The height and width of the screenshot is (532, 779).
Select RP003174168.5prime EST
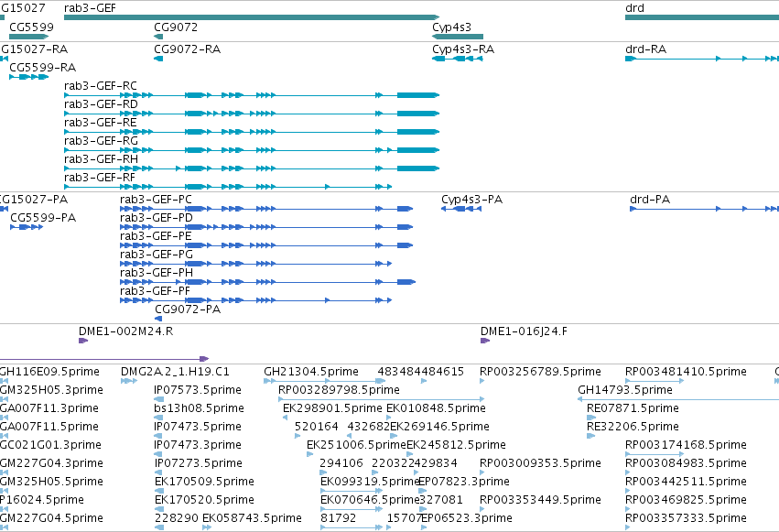coord(655,454)
